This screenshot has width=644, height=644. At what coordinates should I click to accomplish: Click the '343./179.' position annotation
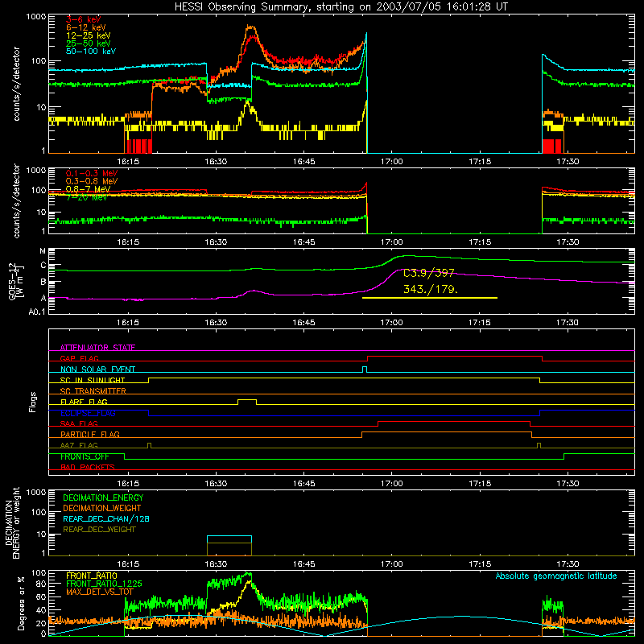click(431, 290)
